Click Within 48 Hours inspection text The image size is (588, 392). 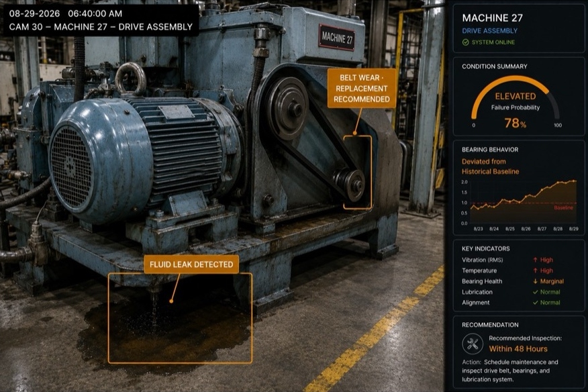tap(518, 349)
